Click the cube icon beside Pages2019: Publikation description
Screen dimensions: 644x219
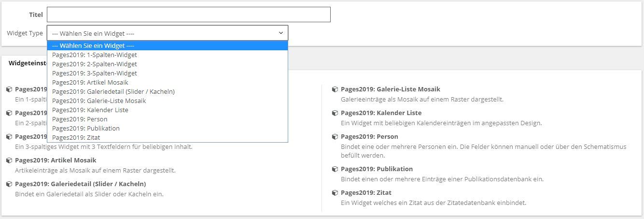(335, 169)
